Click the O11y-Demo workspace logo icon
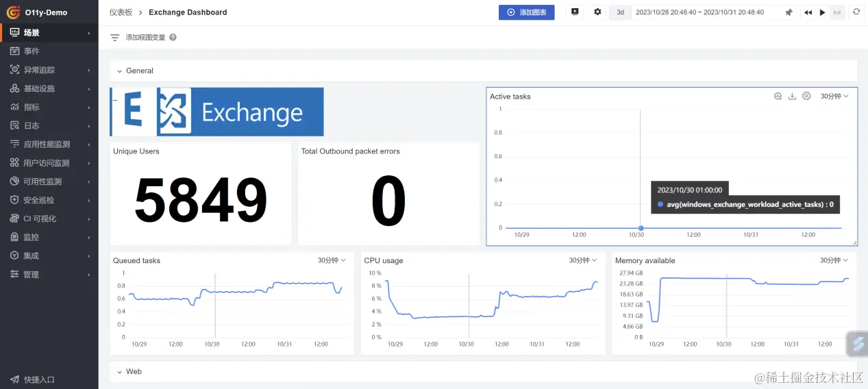The height and width of the screenshot is (389, 868). pyautogui.click(x=13, y=12)
